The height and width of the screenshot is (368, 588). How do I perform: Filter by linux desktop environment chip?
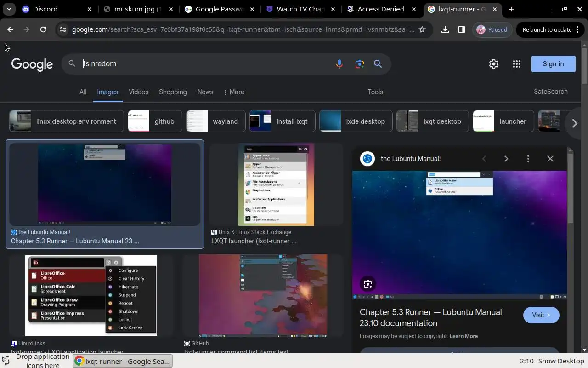click(67, 121)
